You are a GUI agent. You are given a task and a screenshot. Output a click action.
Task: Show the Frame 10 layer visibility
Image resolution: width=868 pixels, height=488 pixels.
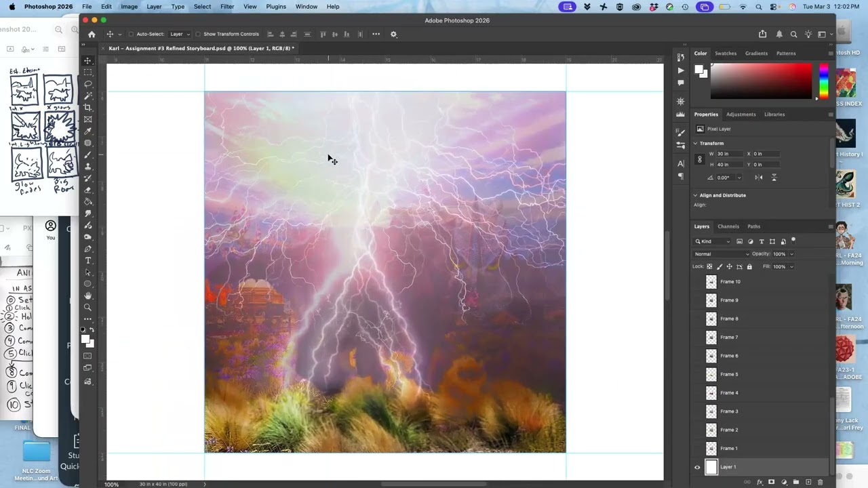[x=697, y=281]
